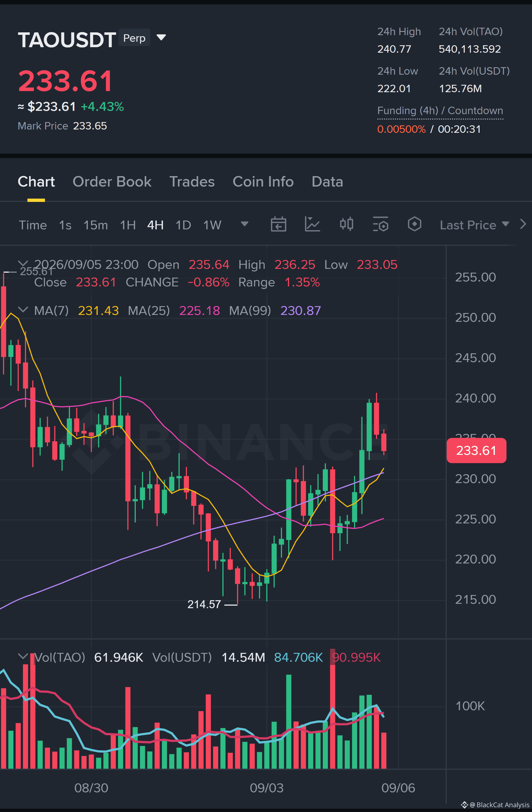Click the Funding (4h) / Countdown link

[440, 111]
